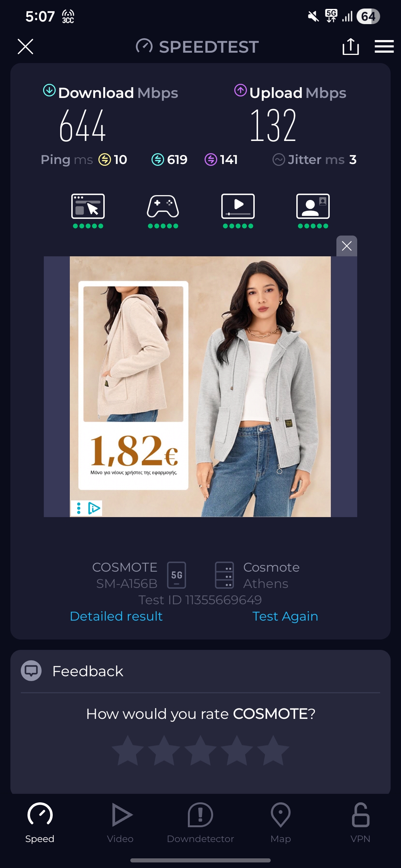Tap the video streaming quality icon

[x=238, y=206]
